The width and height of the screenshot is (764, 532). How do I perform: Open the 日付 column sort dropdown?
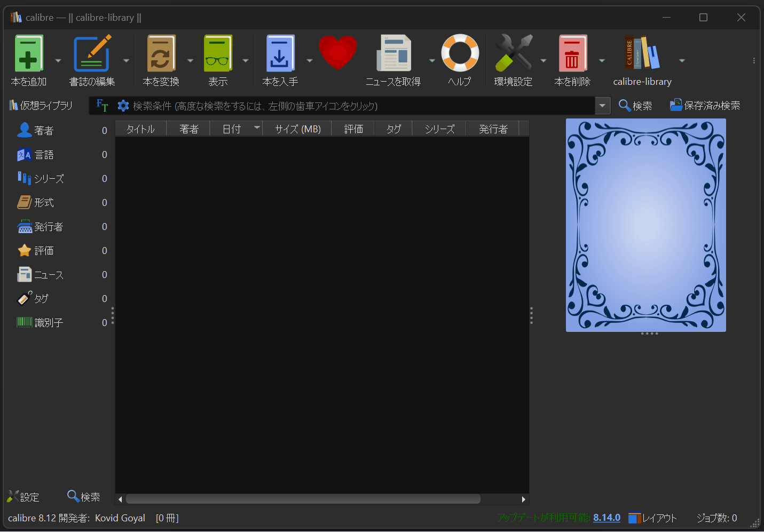click(257, 128)
